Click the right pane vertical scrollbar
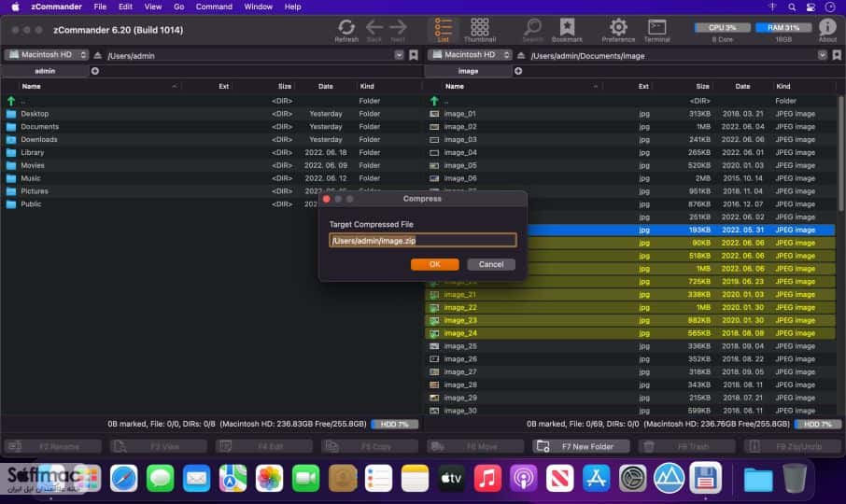Screen dimensions: 846x504 point(840,154)
